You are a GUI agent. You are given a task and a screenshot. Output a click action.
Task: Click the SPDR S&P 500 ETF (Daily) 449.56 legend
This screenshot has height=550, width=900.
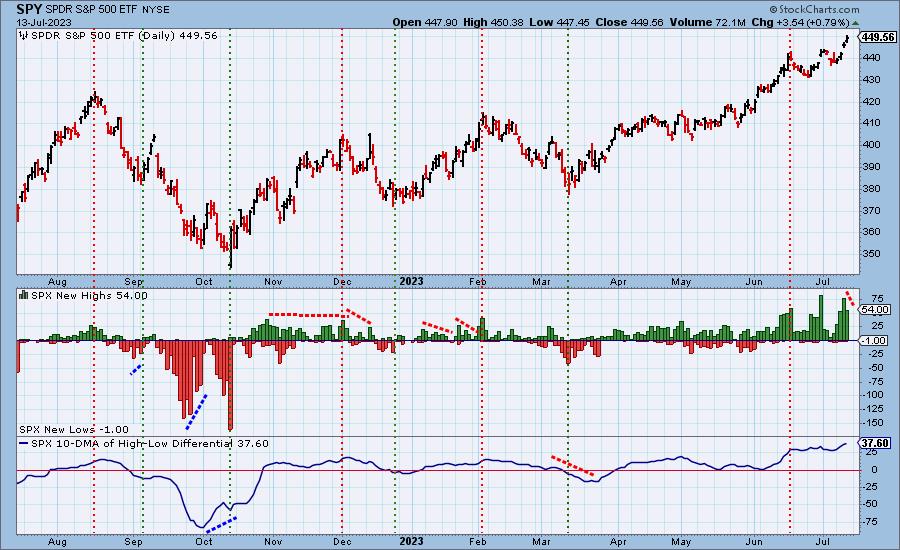[124, 36]
